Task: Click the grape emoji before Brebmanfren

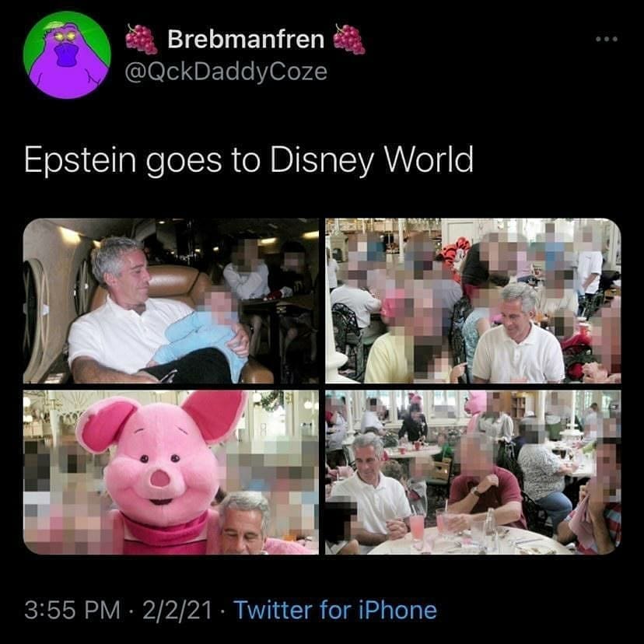Action: pyautogui.click(x=141, y=39)
